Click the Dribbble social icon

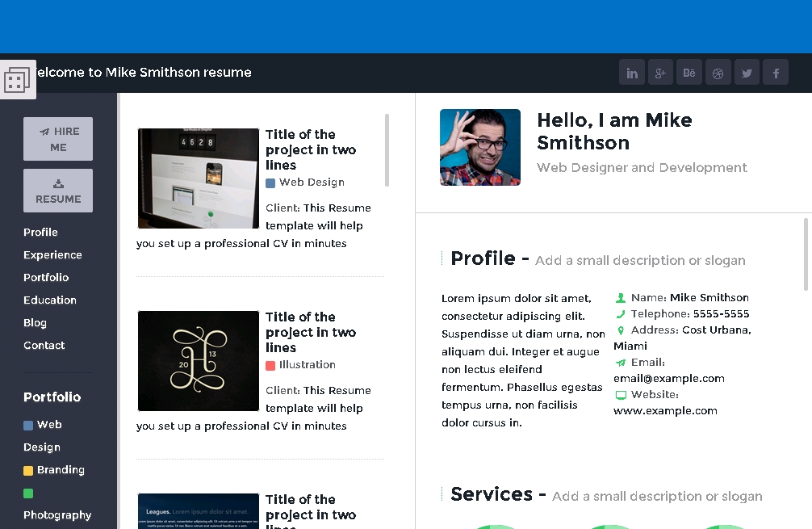click(718, 73)
